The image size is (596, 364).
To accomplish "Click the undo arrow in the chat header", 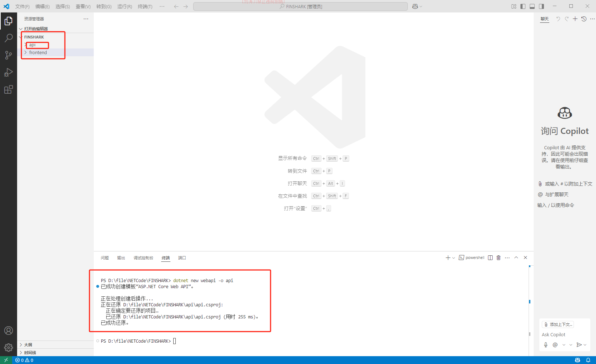I will (558, 19).
